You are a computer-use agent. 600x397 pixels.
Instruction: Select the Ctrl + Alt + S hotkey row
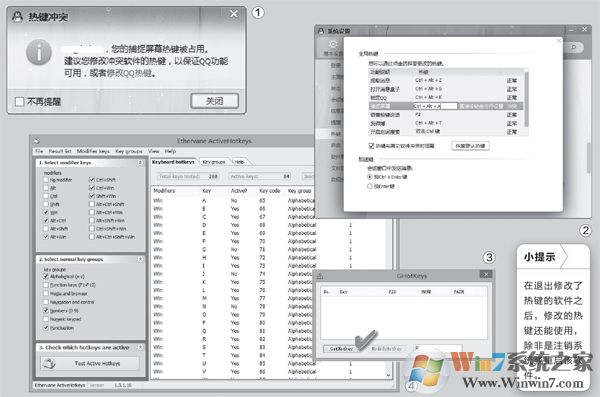446,89
